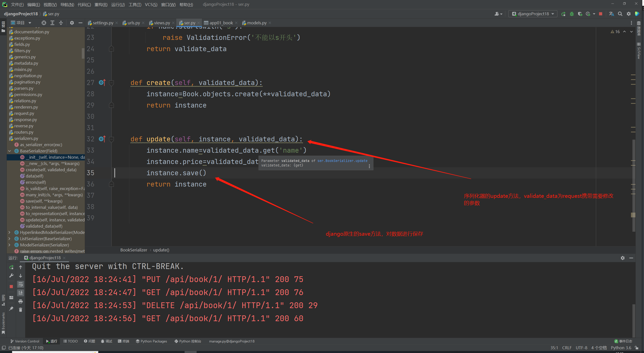Click the debug bug icon in toolbar

click(x=572, y=14)
